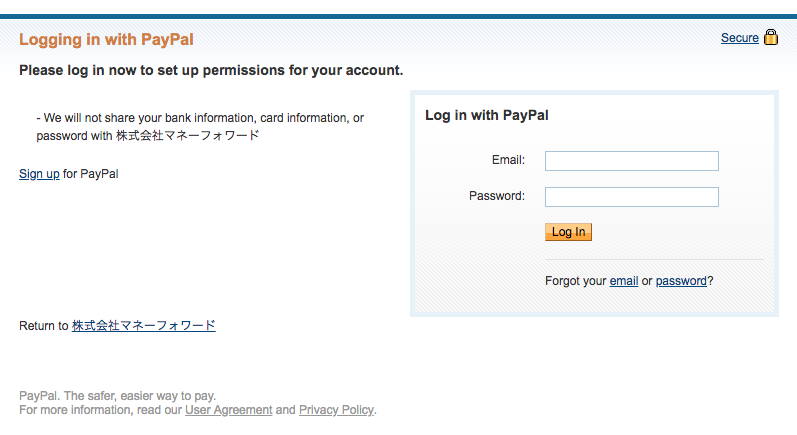This screenshot has height=435, width=797.
Task: Click the 'Logging in with PayPal' orange heading
Action: pos(106,40)
